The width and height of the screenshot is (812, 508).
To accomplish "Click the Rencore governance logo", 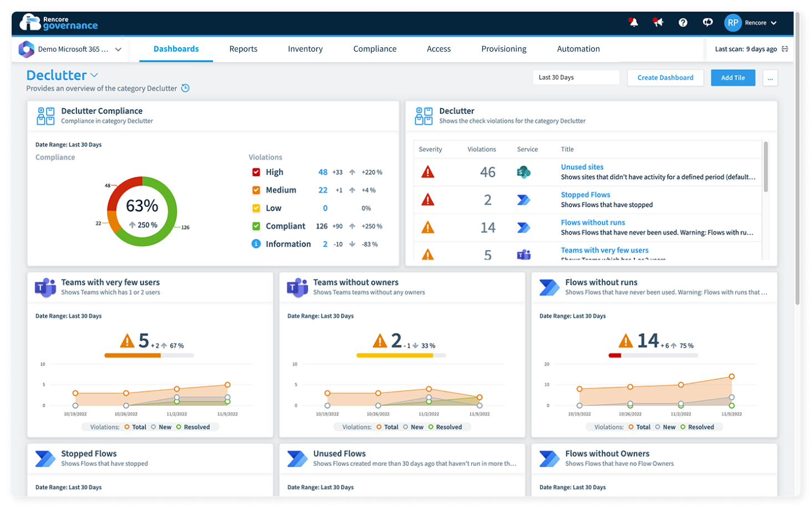I will tap(58, 22).
